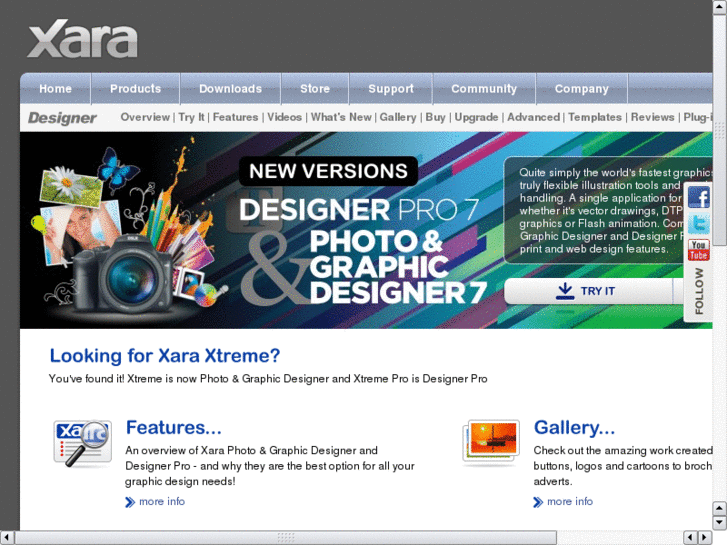Open the Videos submenu link

click(x=285, y=117)
